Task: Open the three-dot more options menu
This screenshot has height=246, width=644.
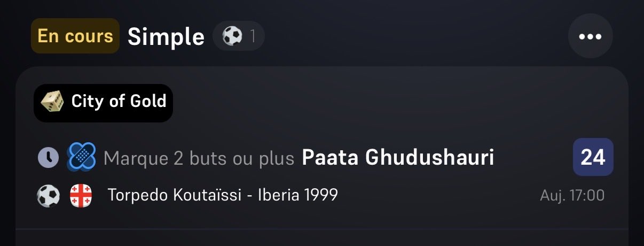Action: [590, 36]
